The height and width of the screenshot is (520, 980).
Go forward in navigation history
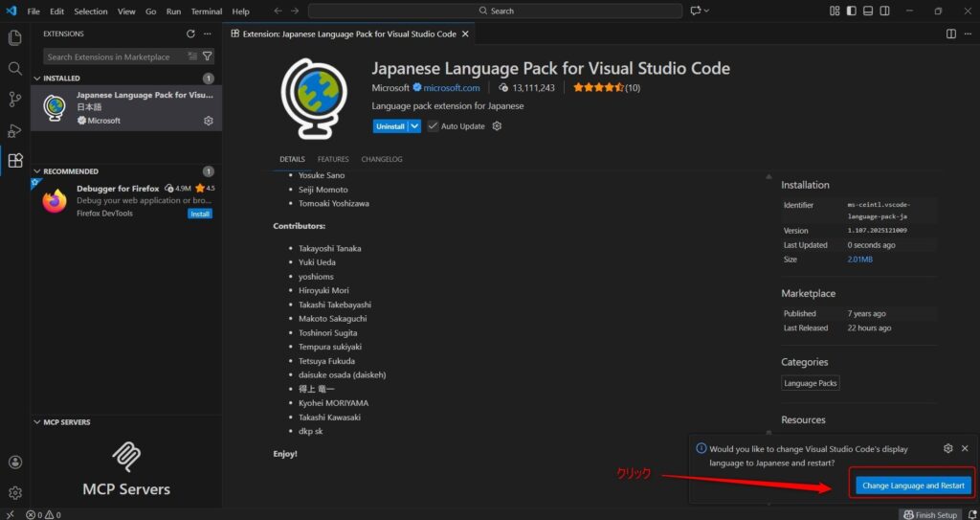(x=295, y=11)
